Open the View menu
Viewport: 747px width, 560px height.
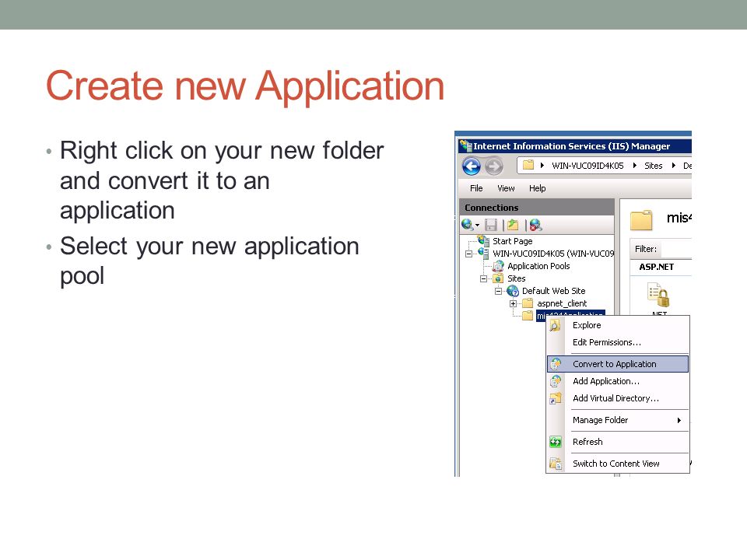(506, 188)
